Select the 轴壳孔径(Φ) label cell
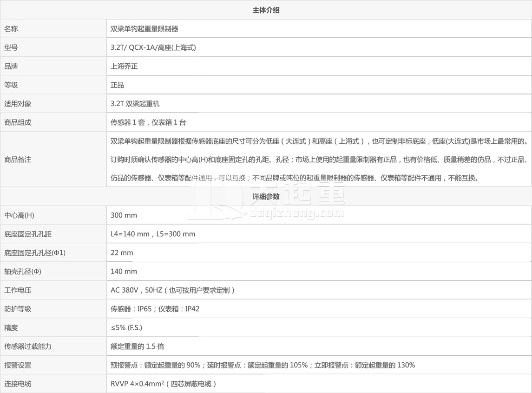Image resolution: width=532 pixels, height=393 pixels. click(53, 272)
